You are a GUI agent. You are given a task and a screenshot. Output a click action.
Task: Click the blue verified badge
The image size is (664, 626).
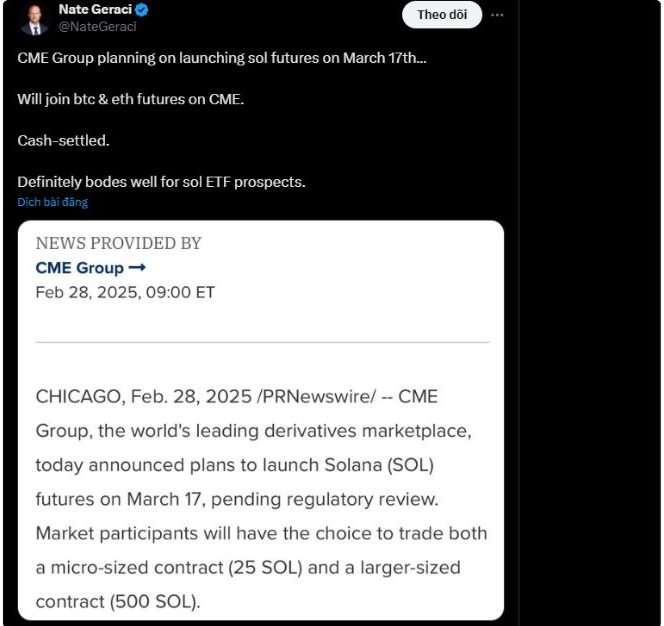tap(143, 10)
